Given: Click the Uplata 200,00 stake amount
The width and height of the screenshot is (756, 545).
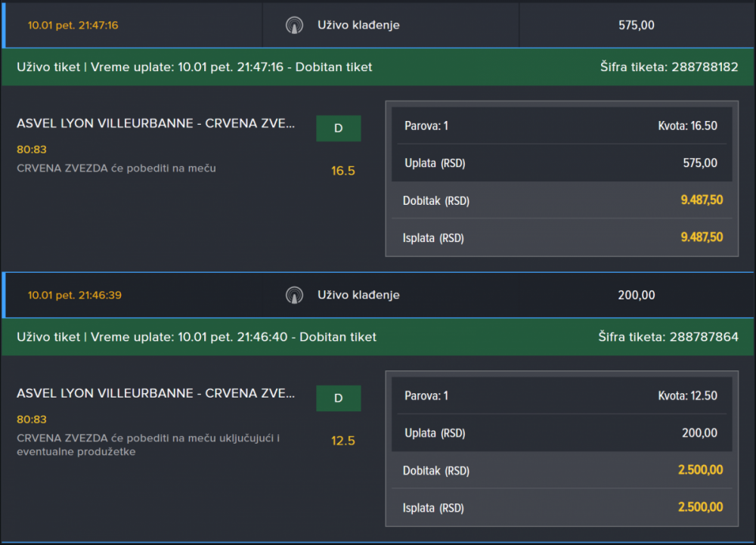Looking at the screenshot, I should 562,433.
